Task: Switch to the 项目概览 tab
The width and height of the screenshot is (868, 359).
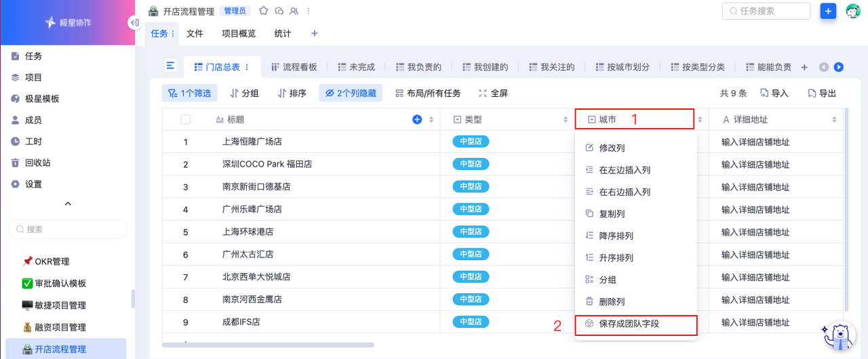Action: (239, 33)
